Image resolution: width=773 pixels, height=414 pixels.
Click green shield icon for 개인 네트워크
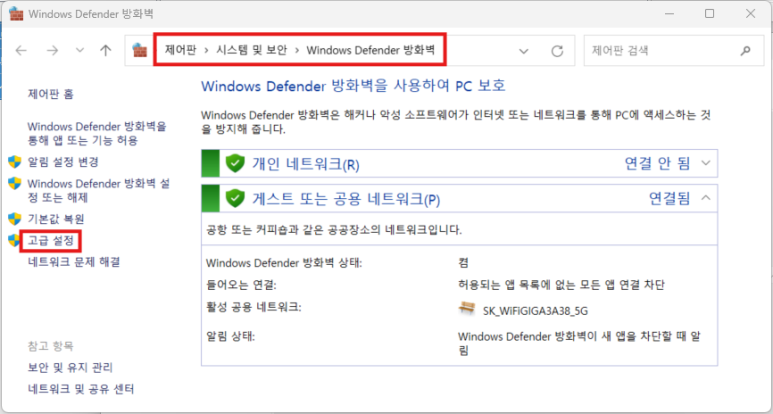tap(235, 163)
